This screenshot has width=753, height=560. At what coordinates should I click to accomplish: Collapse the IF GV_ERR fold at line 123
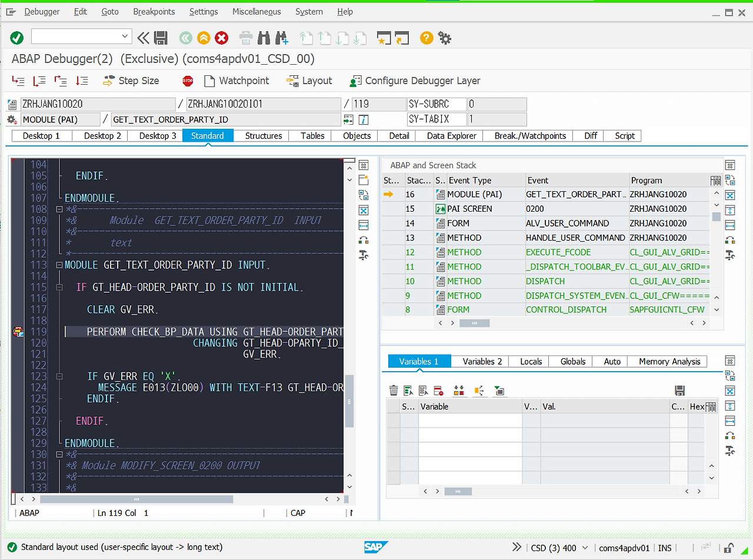59,376
